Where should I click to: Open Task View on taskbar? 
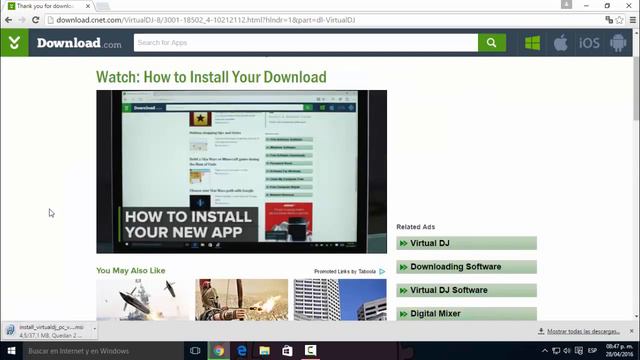(x=195, y=351)
